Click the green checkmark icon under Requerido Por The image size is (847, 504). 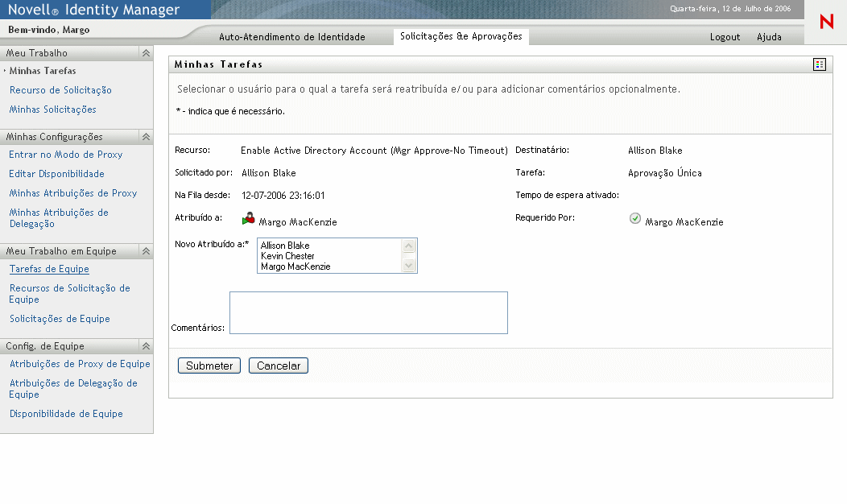pos(635,218)
